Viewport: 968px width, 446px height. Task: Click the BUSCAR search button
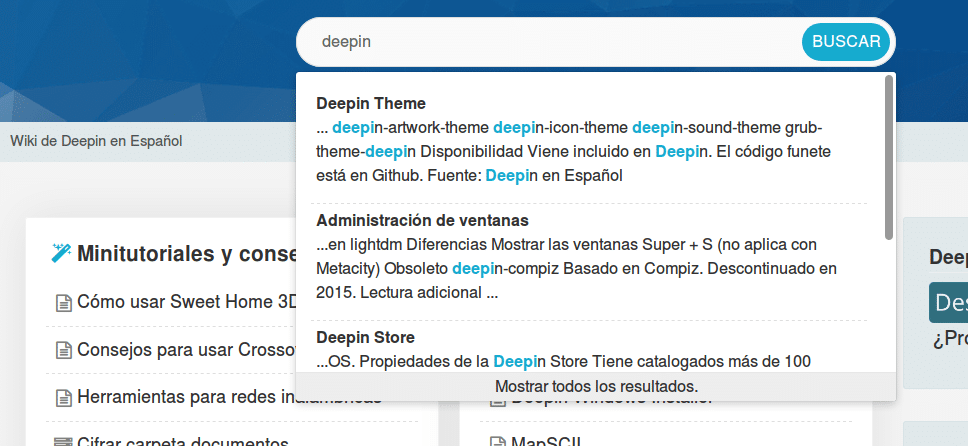pyautogui.click(x=846, y=41)
